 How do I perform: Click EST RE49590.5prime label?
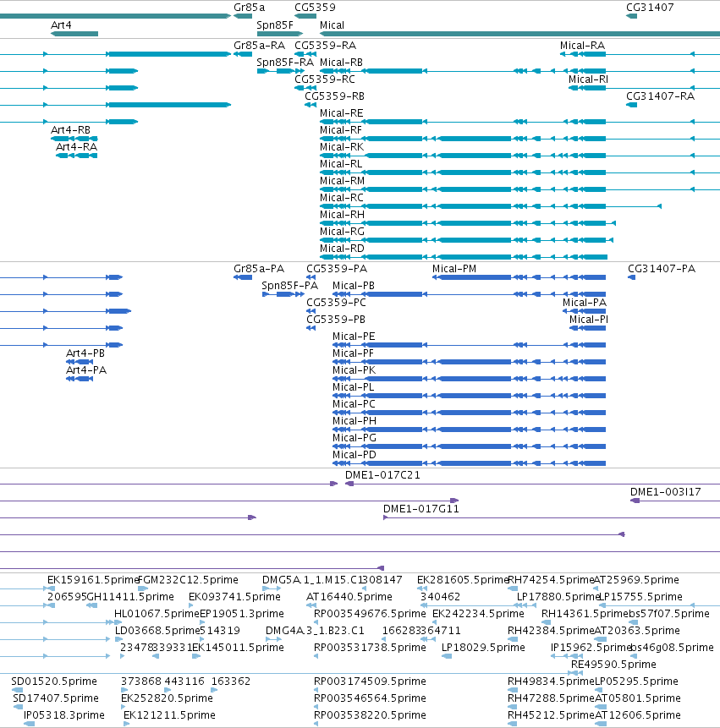(613, 665)
